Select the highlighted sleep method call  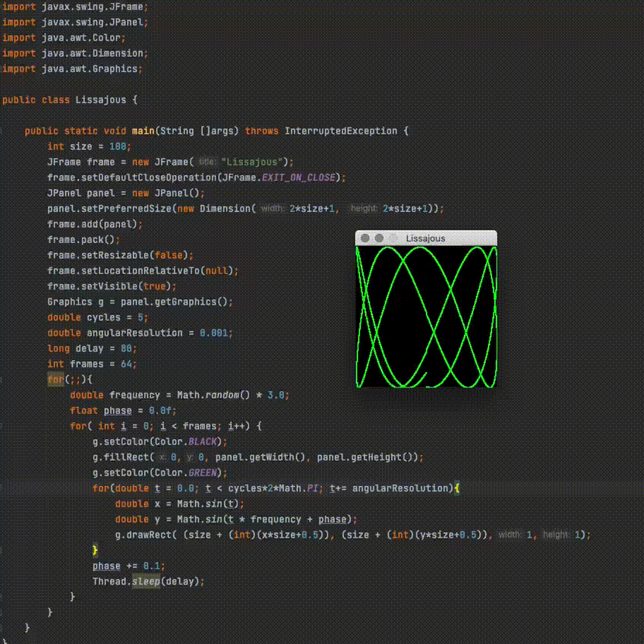point(146,581)
